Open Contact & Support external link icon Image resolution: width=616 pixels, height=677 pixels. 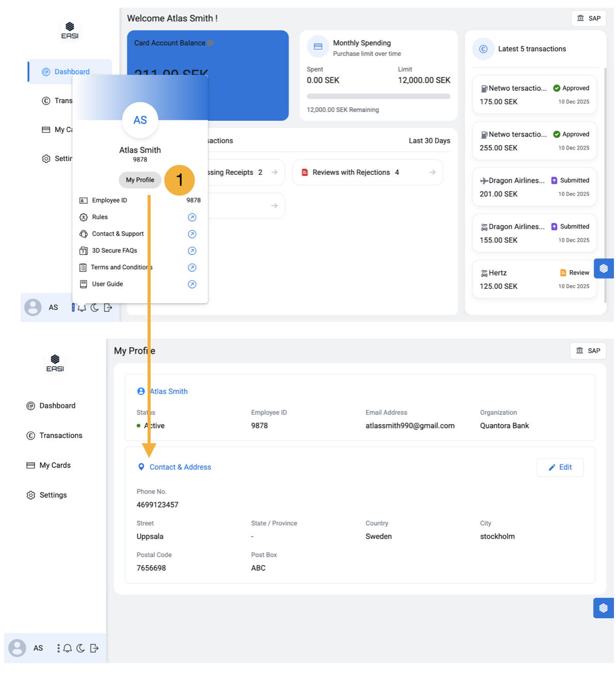pyautogui.click(x=192, y=234)
